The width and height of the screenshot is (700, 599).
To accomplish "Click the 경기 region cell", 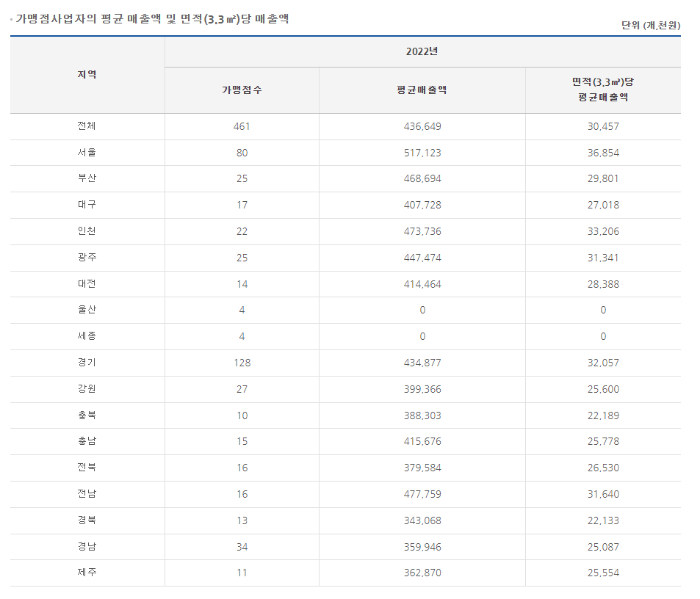I will pyautogui.click(x=87, y=363).
